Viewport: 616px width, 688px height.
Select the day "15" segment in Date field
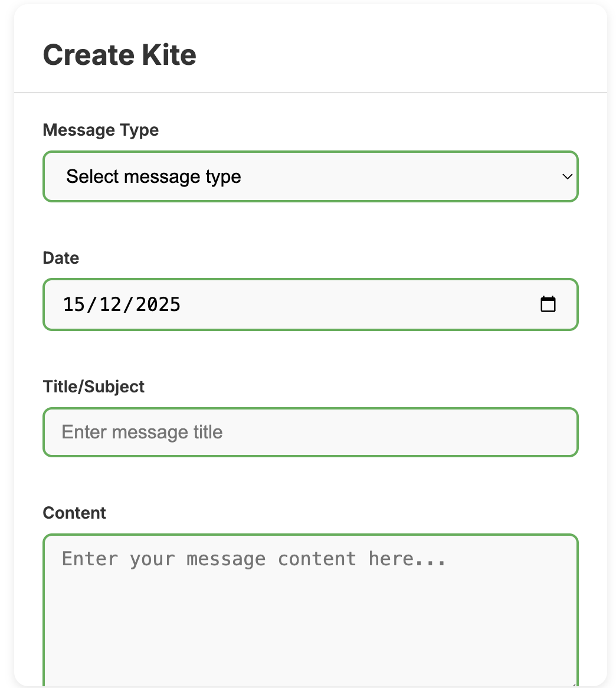74,304
